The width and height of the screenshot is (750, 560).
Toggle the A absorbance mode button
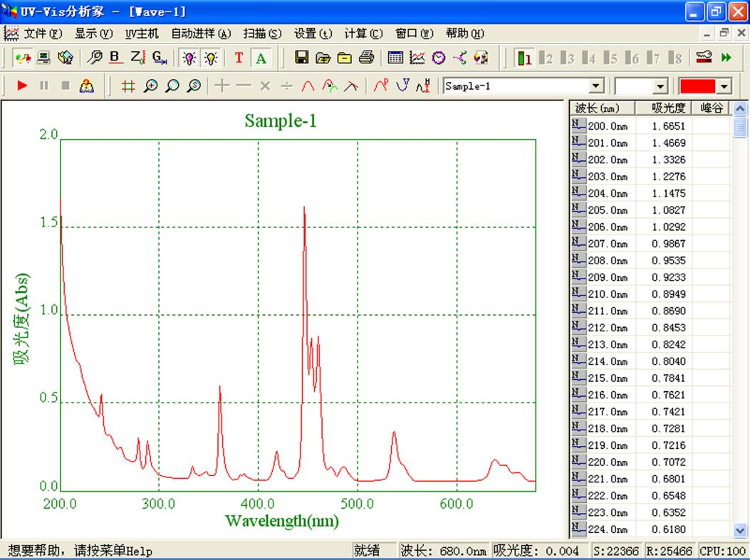[x=261, y=58]
